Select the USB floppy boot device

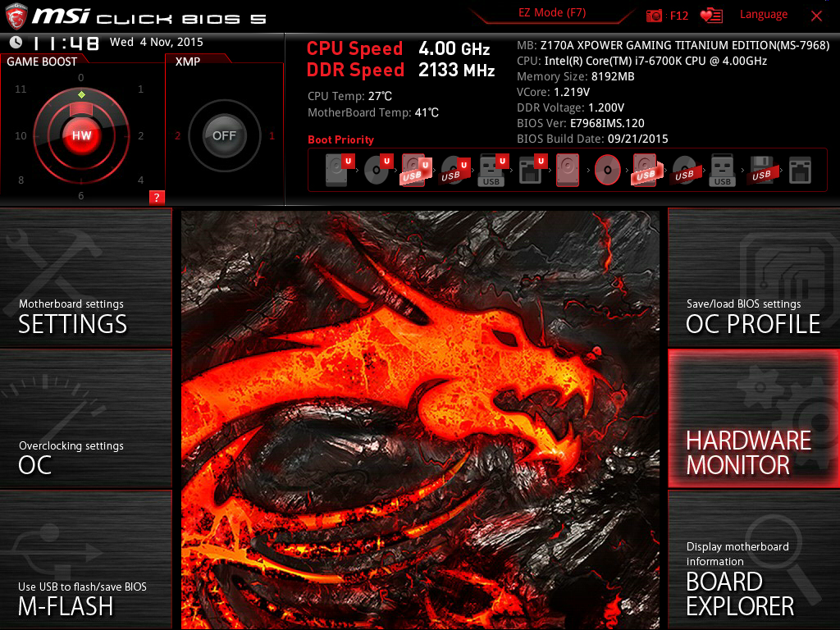coord(761,170)
